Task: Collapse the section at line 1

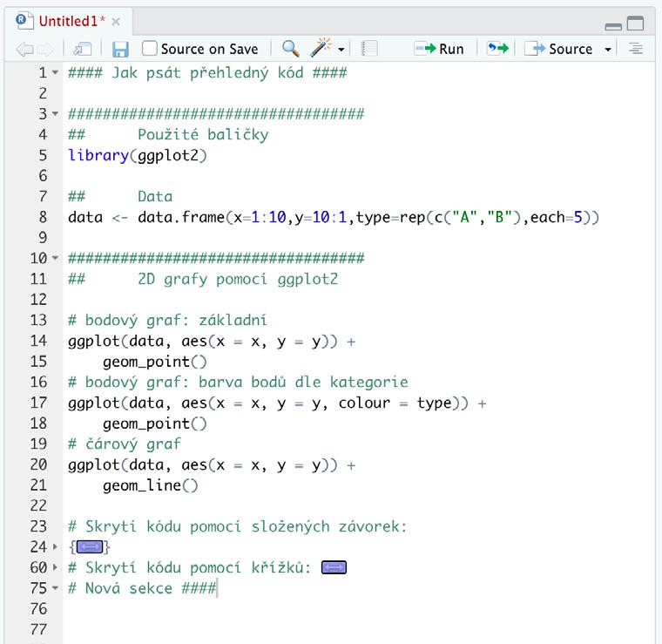Action: 55,72
